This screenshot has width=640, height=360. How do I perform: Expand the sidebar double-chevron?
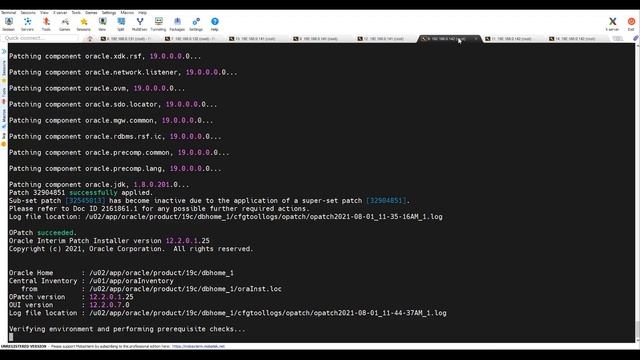(4, 51)
